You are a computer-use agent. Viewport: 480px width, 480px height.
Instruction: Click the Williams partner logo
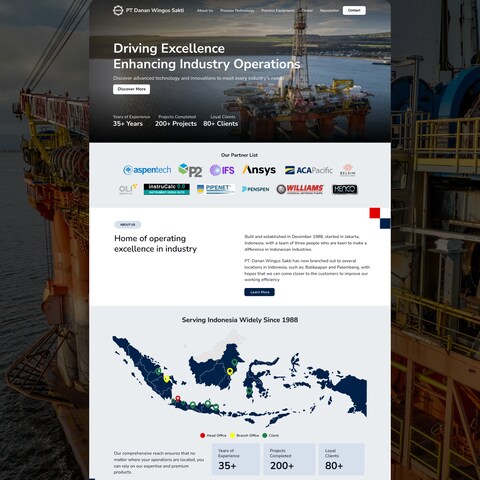[300, 189]
